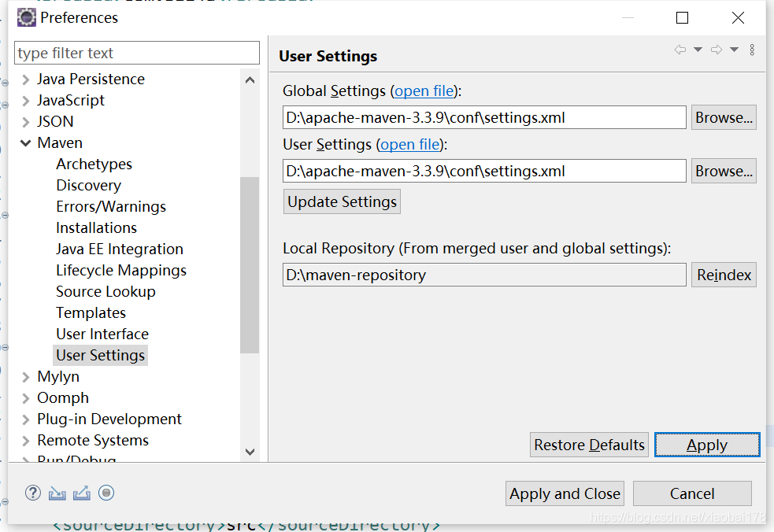Select Errors/Warnings under Maven
The image size is (774, 532).
[x=111, y=207]
